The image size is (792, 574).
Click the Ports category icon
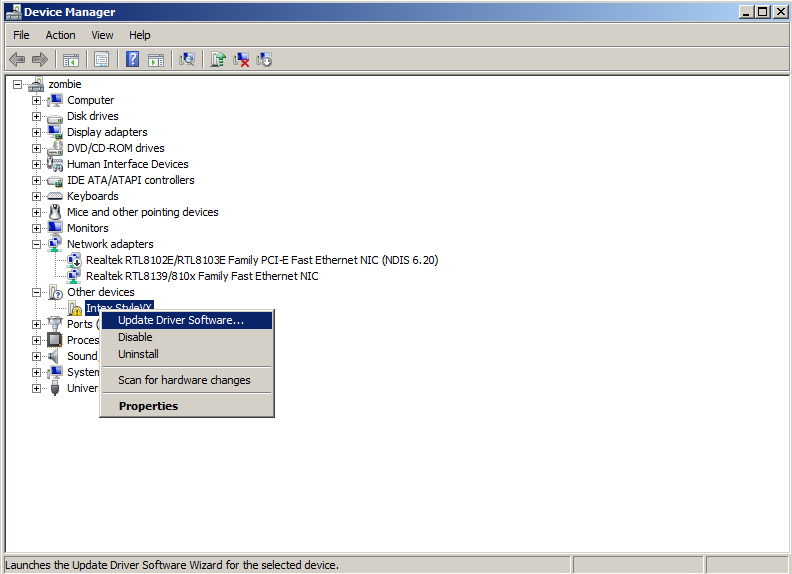(x=55, y=324)
